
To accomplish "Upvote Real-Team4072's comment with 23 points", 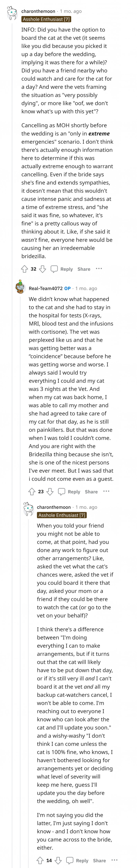I will tap(32, 492).
